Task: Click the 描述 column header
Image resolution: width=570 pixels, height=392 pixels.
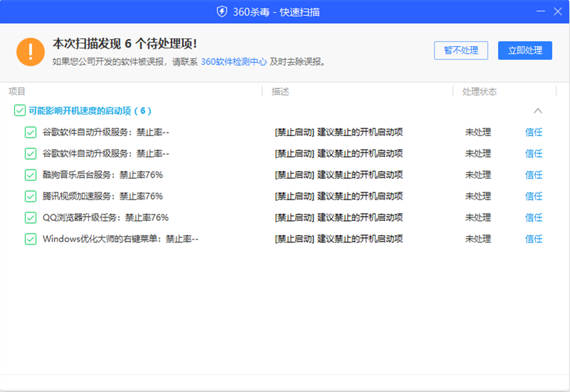Action: 280,91
